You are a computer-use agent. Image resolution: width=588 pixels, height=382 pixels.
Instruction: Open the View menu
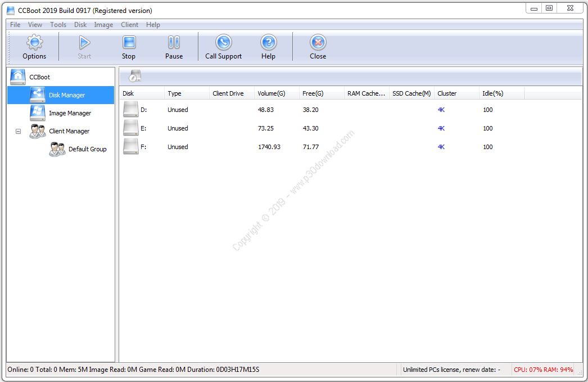(x=35, y=25)
